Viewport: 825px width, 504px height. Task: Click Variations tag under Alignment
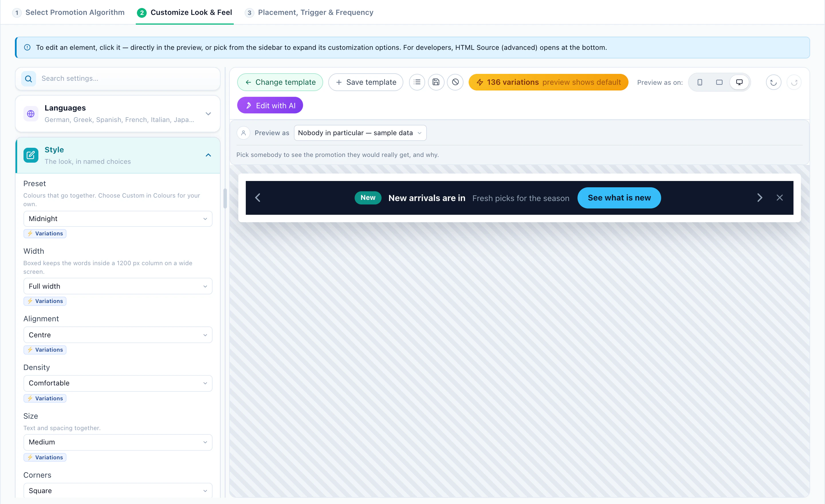pyautogui.click(x=45, y=350)
